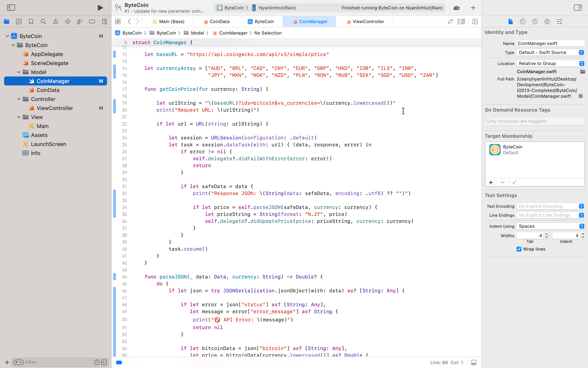Switch to the Main (Base) tab
The image size is (588, 368).
pyautogui.click(x=168, y=21)
